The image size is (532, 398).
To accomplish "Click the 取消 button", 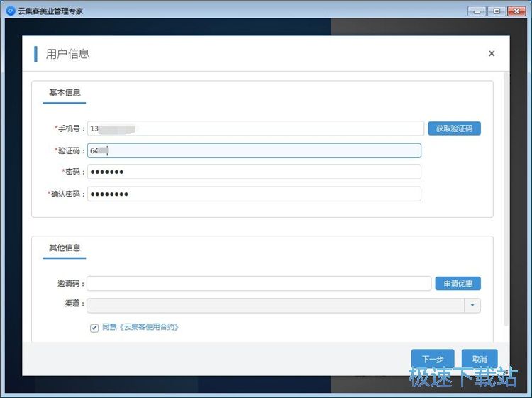I will 480,359.
